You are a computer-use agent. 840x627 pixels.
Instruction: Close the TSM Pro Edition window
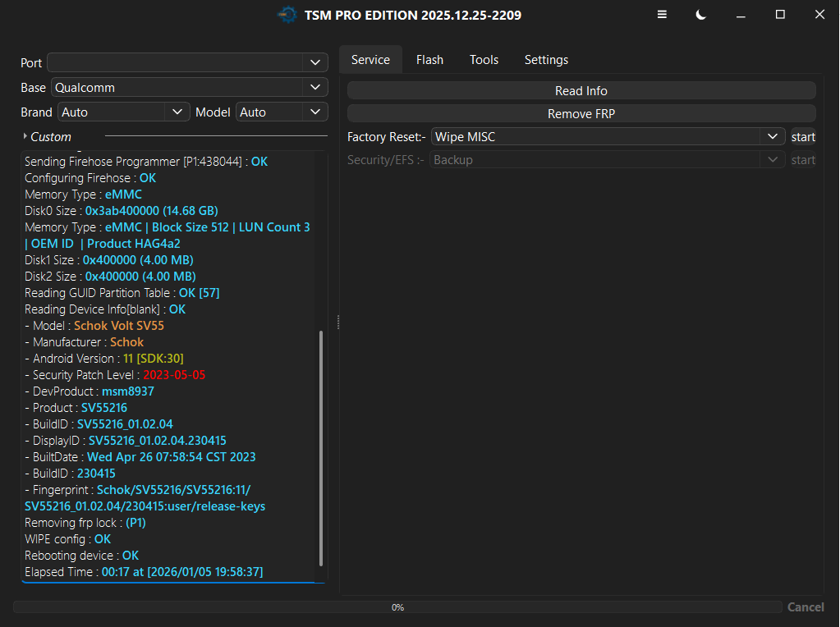pyautogui.click(x=819, y=15)
